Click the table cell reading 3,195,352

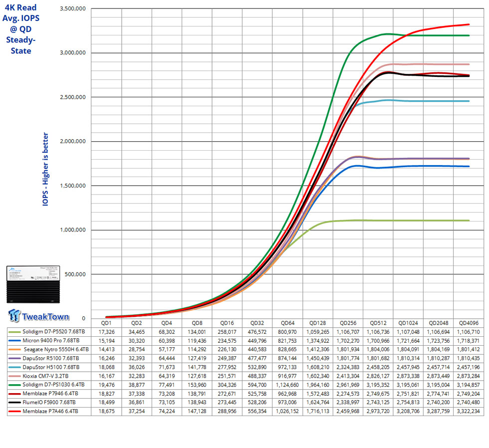[378, 385]
